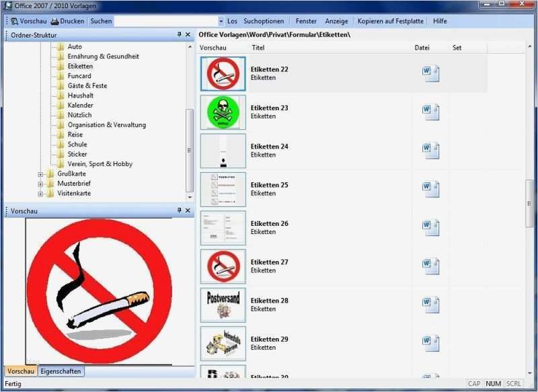Switch to the Eigenschaften tab
This screenshot has width=538, height=392.
coord(61,370)
